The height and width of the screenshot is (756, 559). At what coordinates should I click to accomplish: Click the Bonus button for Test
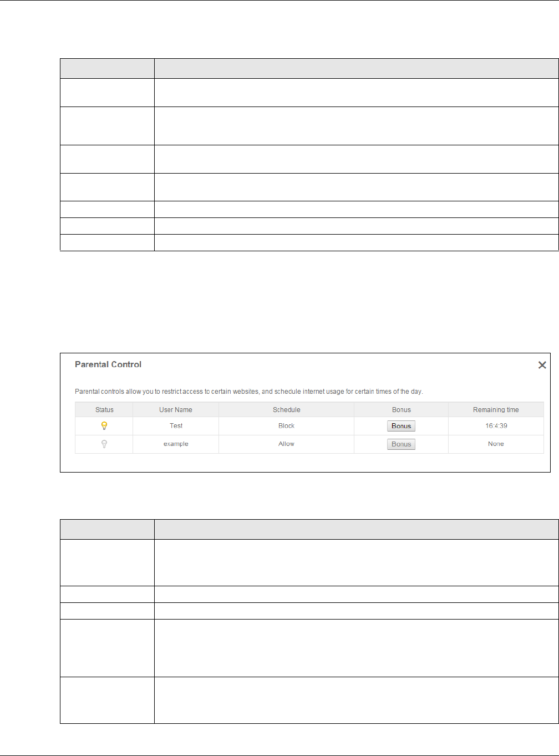(401, 426)
